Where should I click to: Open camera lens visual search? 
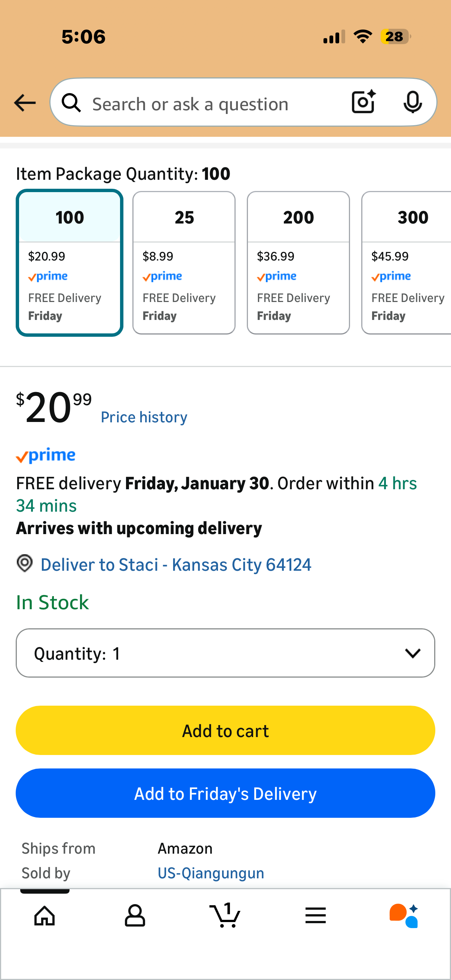363,102
